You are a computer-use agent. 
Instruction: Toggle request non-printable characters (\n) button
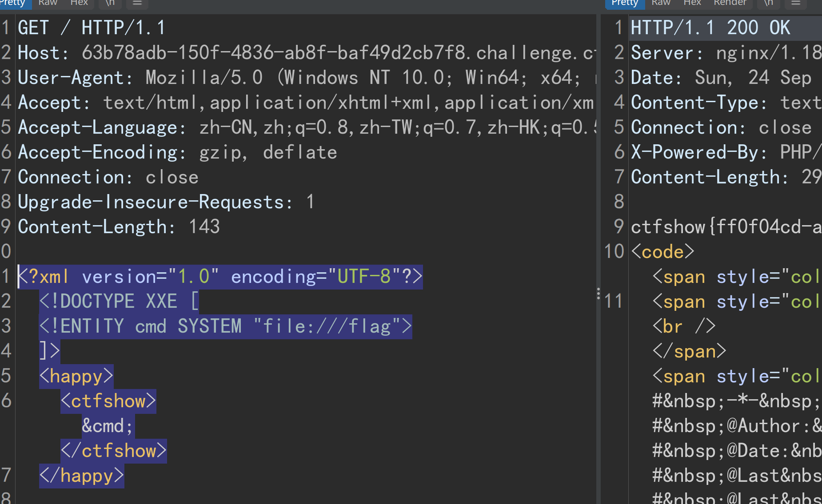tap(110, 3)
